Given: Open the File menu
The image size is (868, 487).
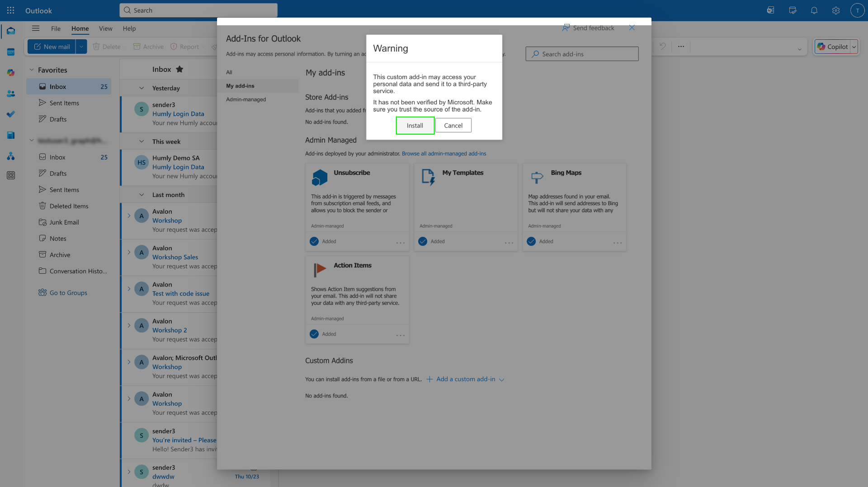Looking at the screenshot, I should pos(56,28).
